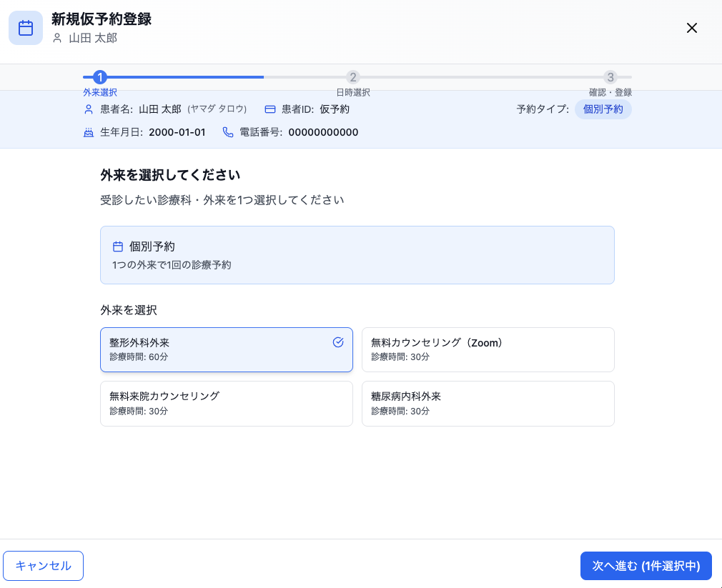
Task: Deselect the 整形外科外来 outpatient card
Action: click(x=227, y=349)
